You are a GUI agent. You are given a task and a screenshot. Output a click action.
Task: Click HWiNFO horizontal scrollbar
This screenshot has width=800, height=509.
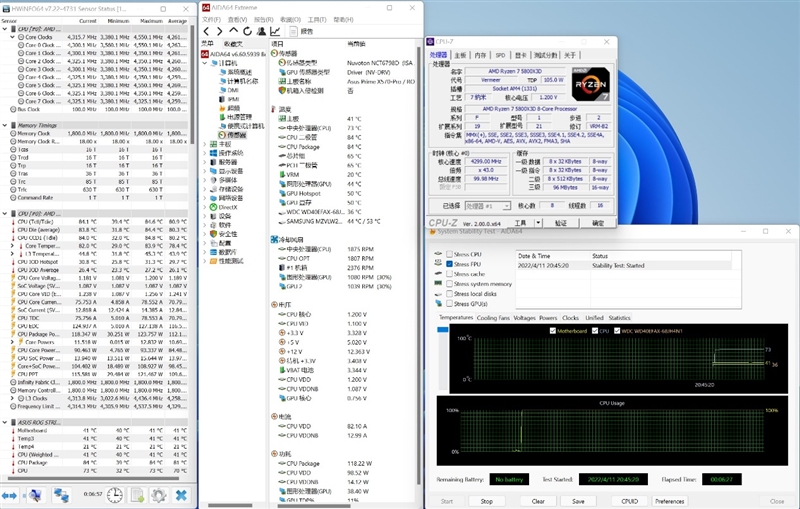pos(93,478)
